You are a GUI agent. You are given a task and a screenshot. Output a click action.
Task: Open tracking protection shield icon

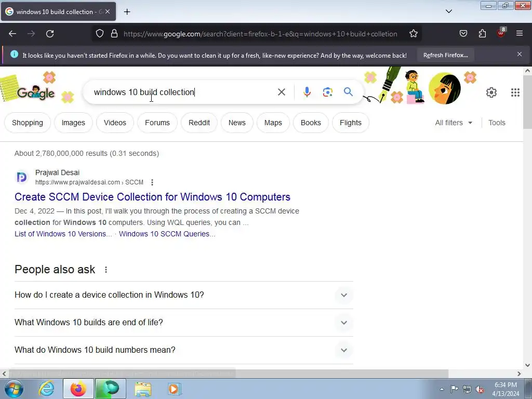[99, 34]
